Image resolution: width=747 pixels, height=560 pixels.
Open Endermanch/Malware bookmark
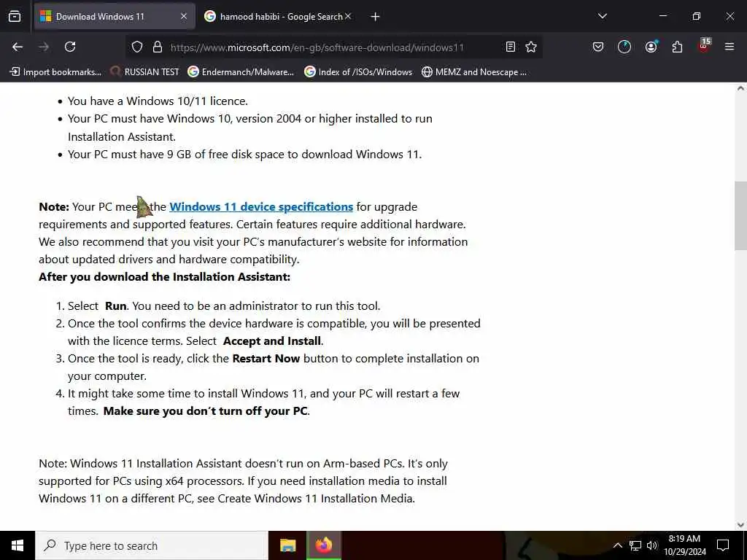(x=241, y=72)
